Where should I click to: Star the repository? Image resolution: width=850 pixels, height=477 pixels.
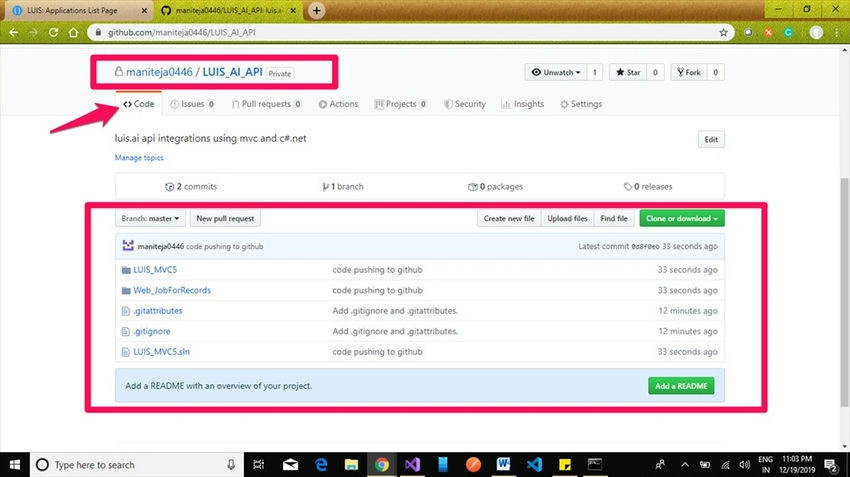(628, 72)
